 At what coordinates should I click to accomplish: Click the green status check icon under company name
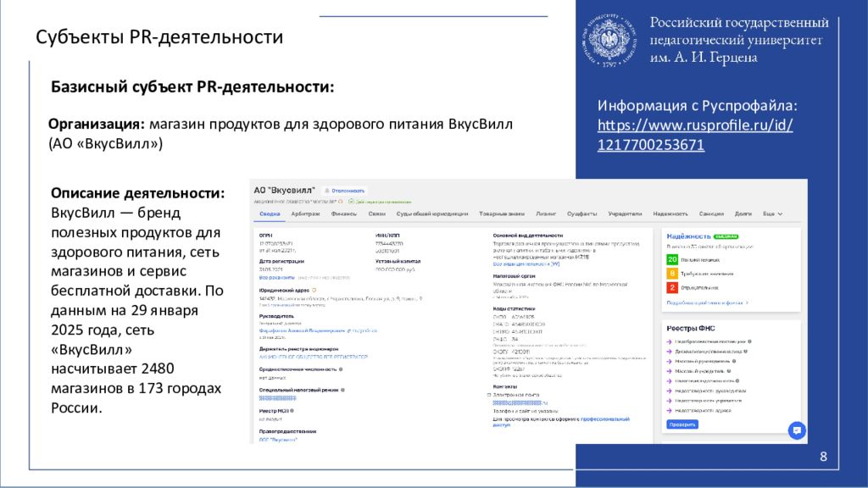[351, 202]
